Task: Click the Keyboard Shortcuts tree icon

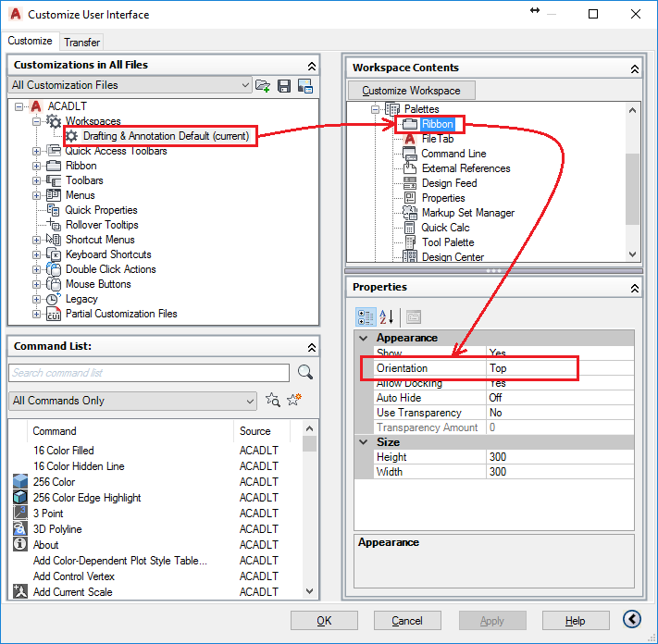Action: 54,254
